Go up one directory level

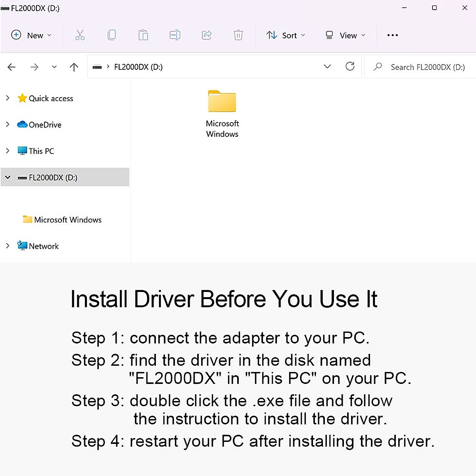(x=74, y=67)
